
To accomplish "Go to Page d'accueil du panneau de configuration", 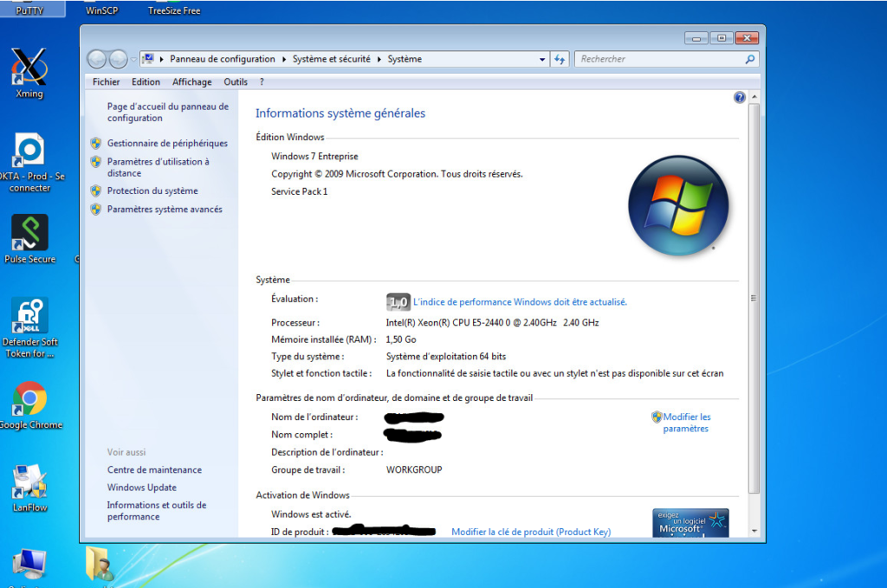I will 168,112.
